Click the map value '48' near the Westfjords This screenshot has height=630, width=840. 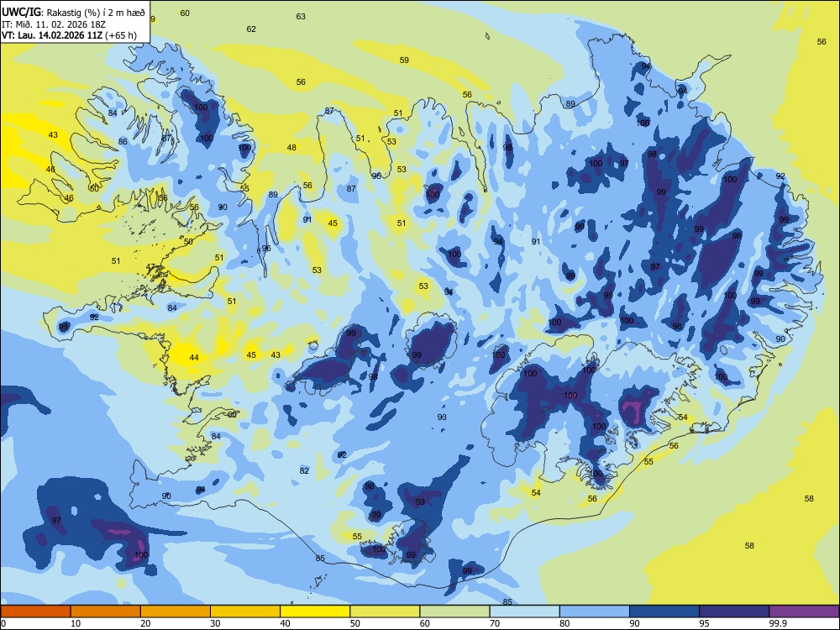(x=291, y=147)
